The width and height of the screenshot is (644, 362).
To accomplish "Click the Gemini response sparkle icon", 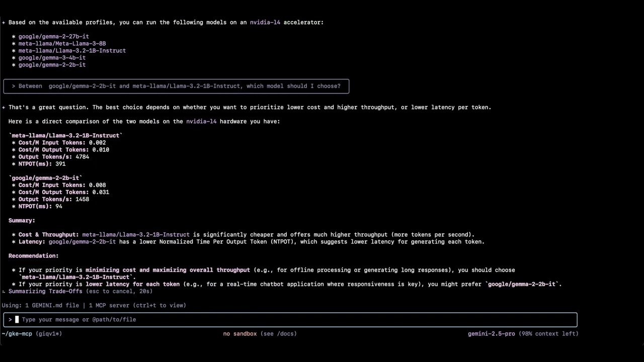I will 4,107.
